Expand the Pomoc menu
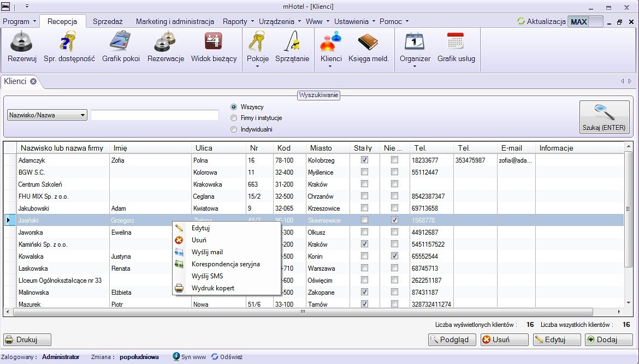 [394, 22]
